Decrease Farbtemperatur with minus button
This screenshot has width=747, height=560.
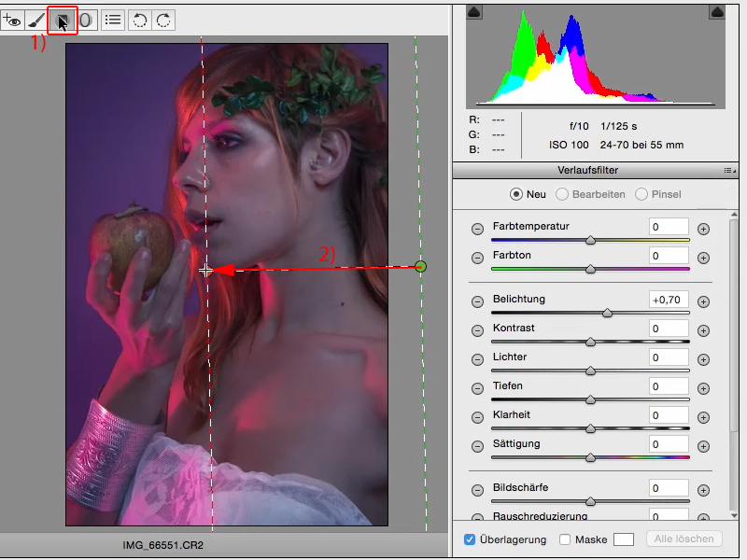point(477,229)
